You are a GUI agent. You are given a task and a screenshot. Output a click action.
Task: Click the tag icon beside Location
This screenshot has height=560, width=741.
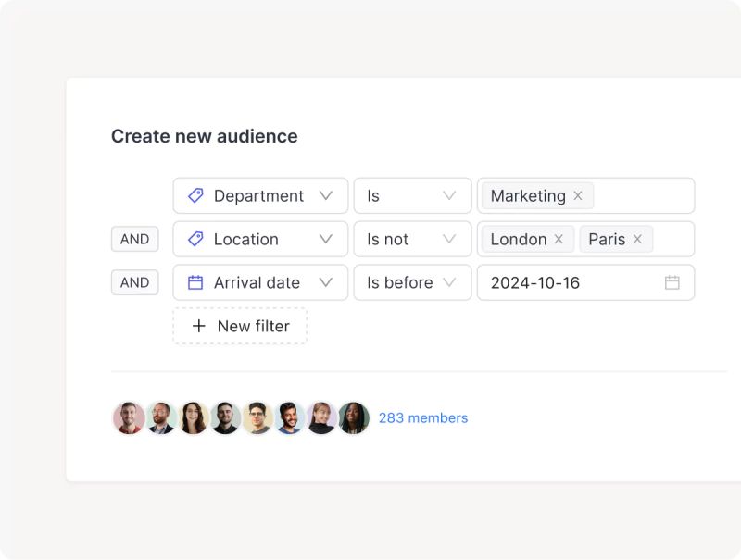(195, 239)
